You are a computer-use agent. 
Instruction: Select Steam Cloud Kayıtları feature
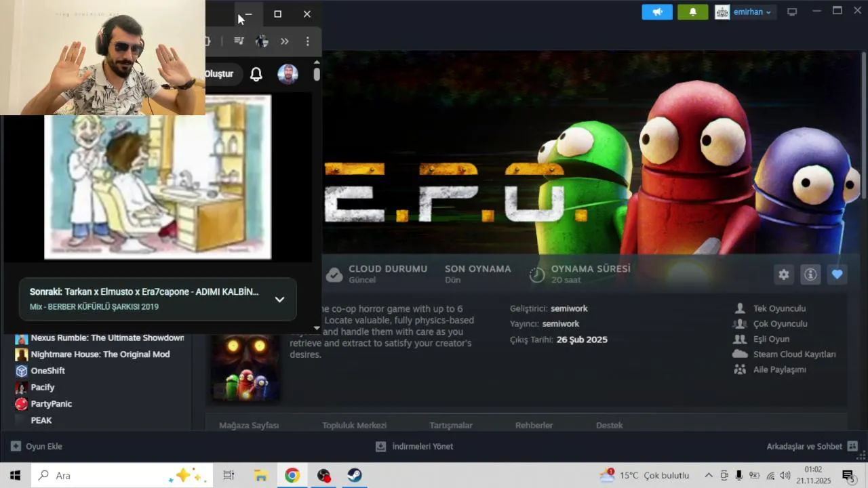click(x=794, y=354)
